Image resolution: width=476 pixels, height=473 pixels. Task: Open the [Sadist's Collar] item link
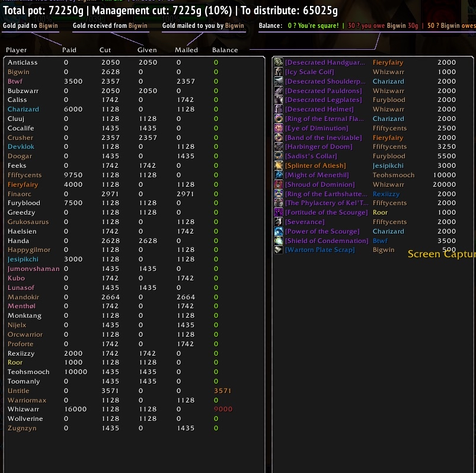311,156
